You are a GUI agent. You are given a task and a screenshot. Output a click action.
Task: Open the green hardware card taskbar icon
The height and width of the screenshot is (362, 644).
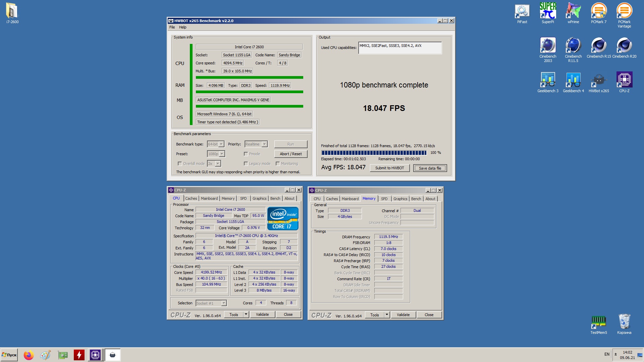tap(62, 355)
